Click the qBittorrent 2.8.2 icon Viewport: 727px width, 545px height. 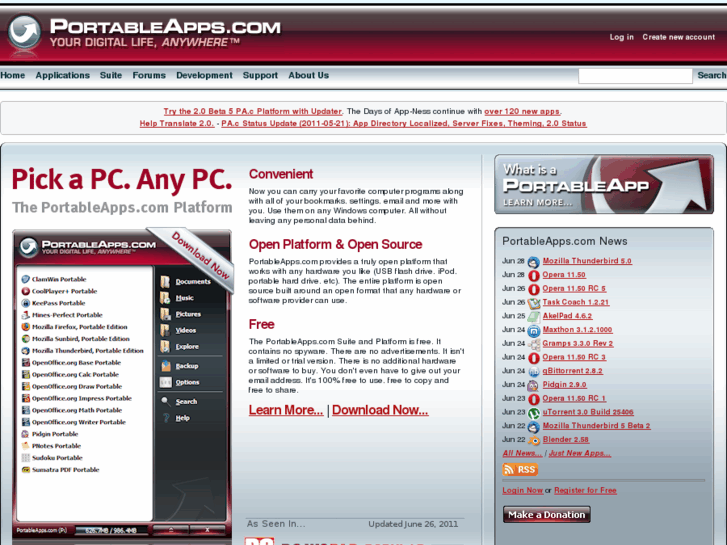[534, 372]
